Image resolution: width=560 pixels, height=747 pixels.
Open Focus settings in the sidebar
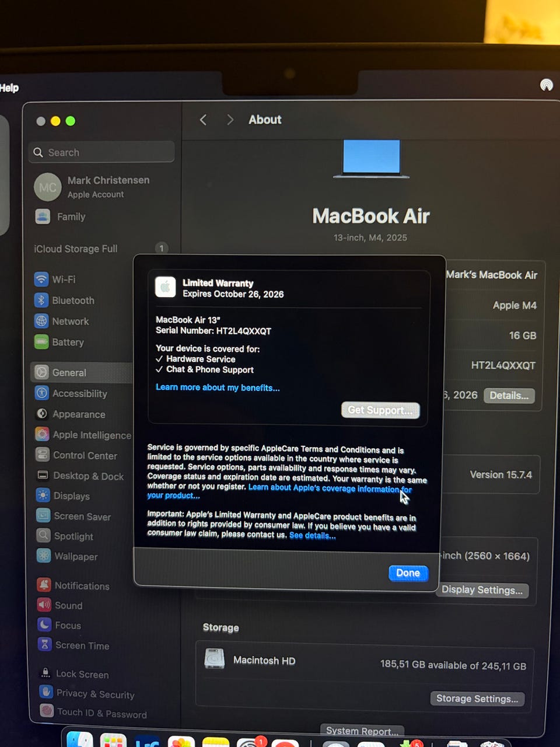tap(60, 625)
